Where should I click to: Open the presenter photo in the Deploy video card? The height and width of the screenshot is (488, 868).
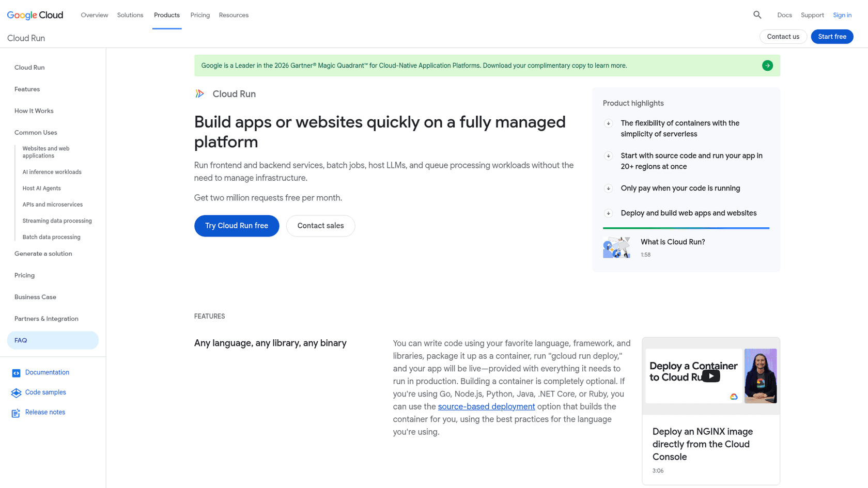[x=761, y=376]
